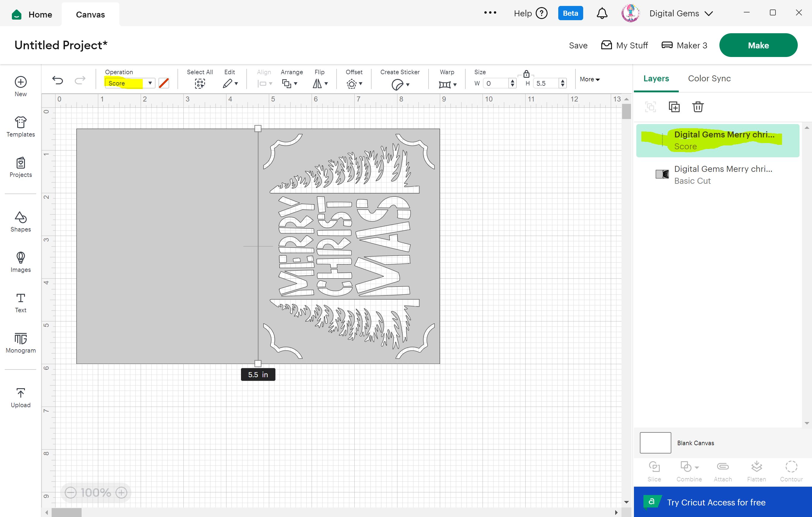812x517 pixels.
Task: Click the score line color swatch
Action: point(164,83)
